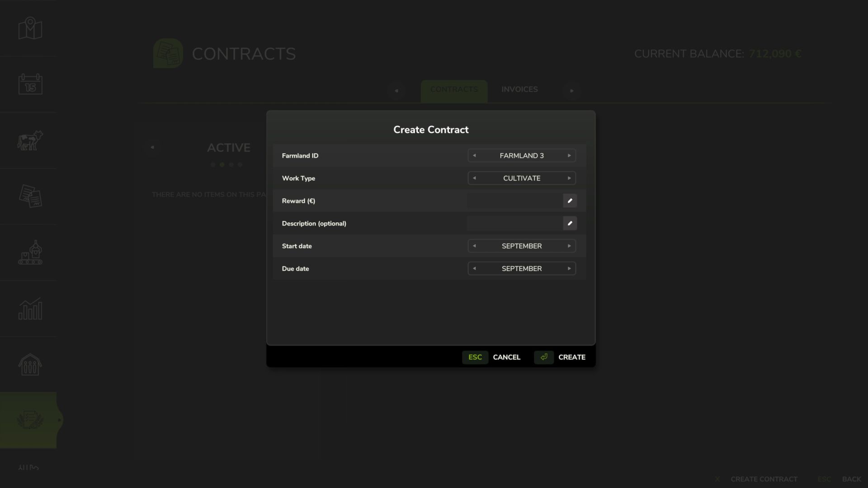Screen dimensions: 868x488
Task: Click CANCEL to dismiss the dialog
Action: click(x=506, y=357)
